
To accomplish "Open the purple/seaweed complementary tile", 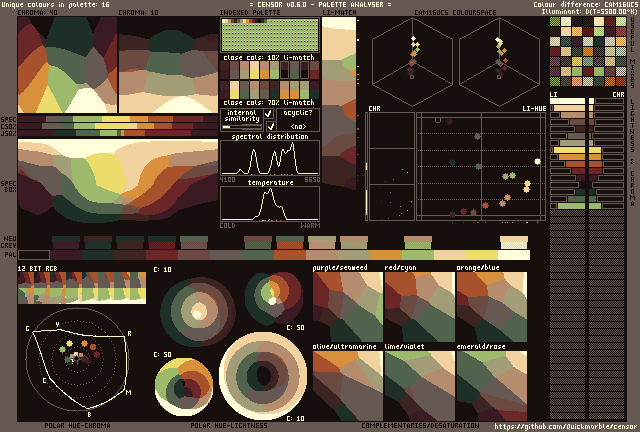I will coord(348,307).
